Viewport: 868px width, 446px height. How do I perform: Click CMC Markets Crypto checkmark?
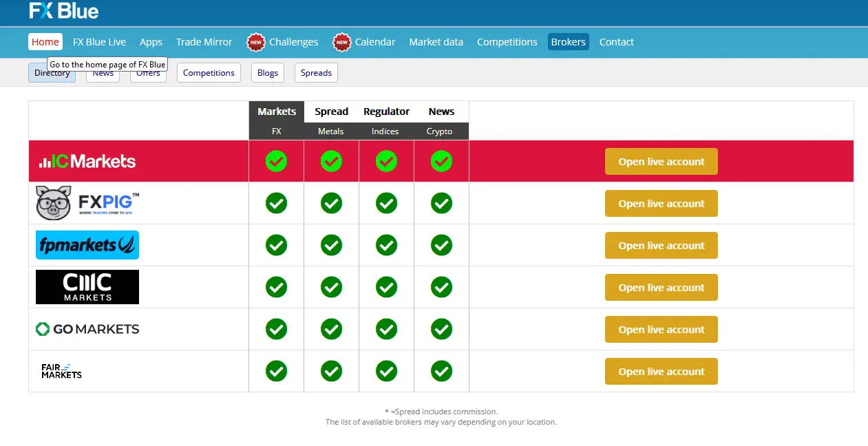click(441, 287)
